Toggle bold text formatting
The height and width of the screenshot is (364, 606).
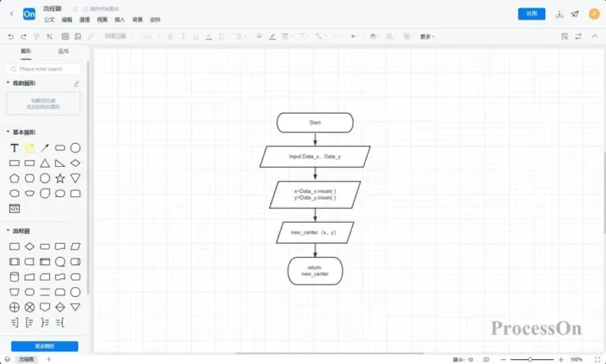(170, 36)
